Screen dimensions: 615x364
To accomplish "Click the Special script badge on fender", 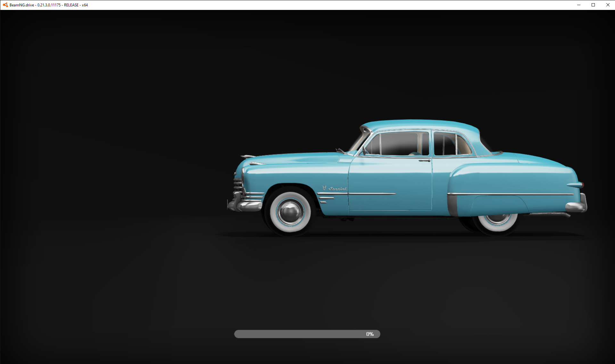I will (x=337, y=189).
